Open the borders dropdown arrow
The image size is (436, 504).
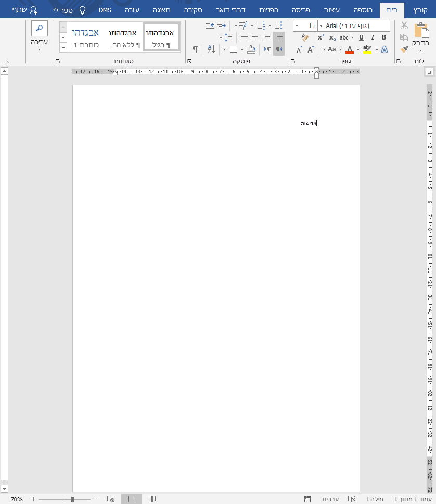pyautogui.click(x=224, y=49)
